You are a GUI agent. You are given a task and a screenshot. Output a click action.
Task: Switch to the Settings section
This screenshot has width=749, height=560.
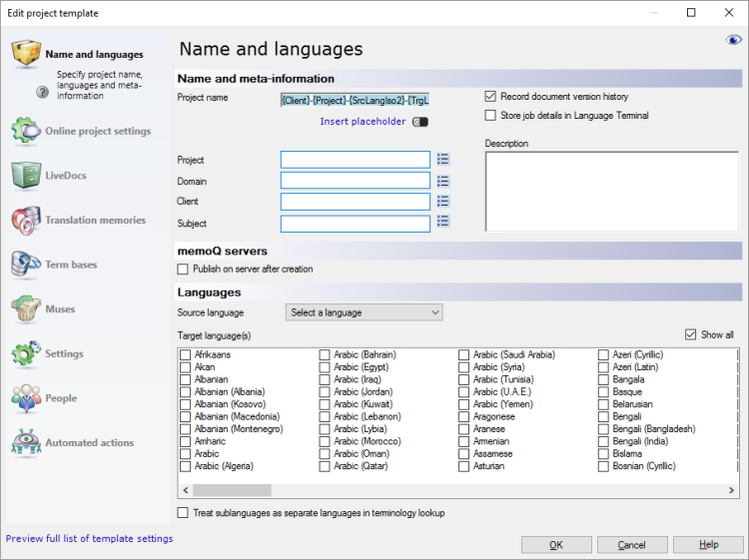click(64, 353)
